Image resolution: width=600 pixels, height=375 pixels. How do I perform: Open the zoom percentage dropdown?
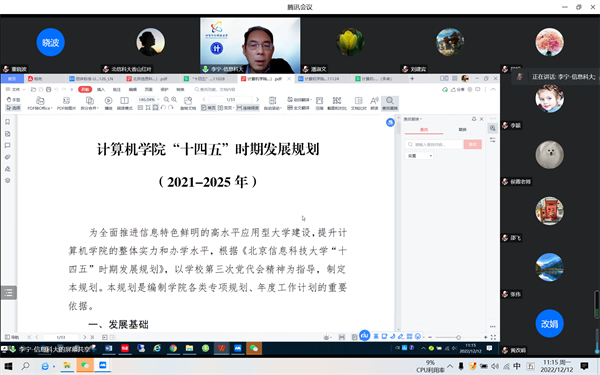click(148, 99)
